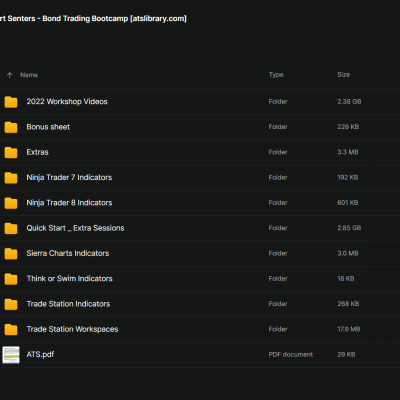Screen dimensions: 400x400
Task: Click the Ninja Trader 8 Indicators folder icon
Action: coord(11,203)
